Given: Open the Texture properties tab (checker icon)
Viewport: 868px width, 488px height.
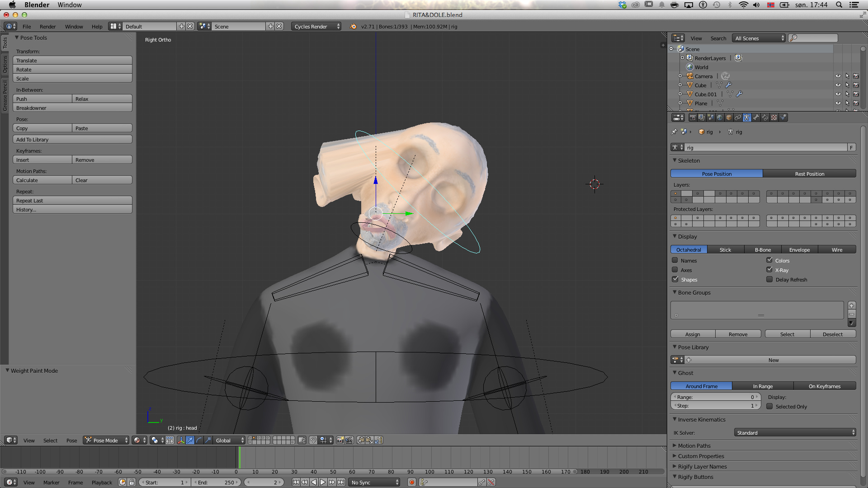Looking at the screenshot, I should coord(774,117).
